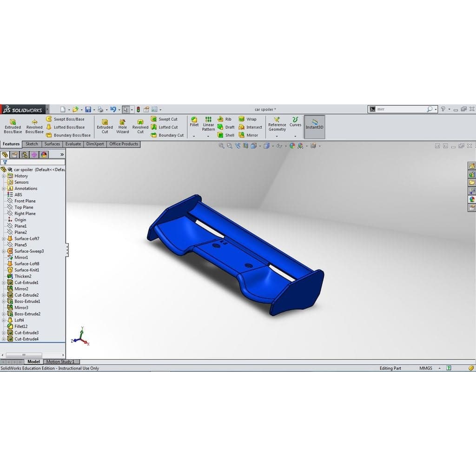476x476 pixels.
Task: Activate the Extruded Cut tool
Action: (x=105, y=126)
